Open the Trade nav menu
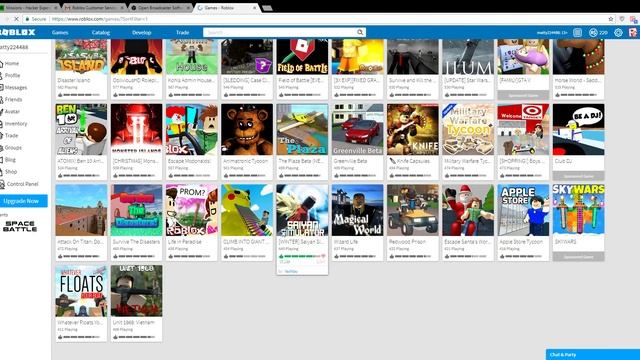The height and width of the screenshot is (360, 640). click(182, 32)
